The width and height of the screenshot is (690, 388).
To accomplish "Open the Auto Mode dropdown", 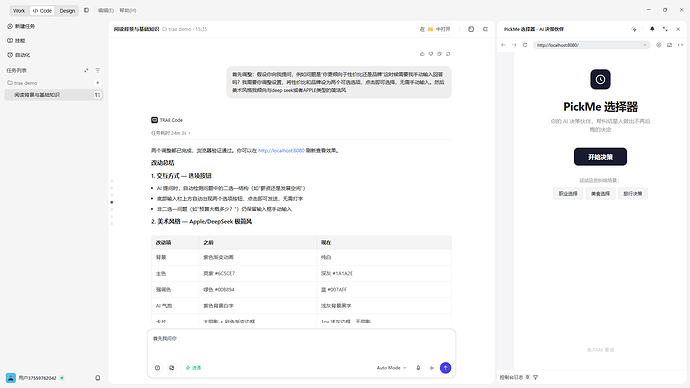I will [x=391, y=368].
